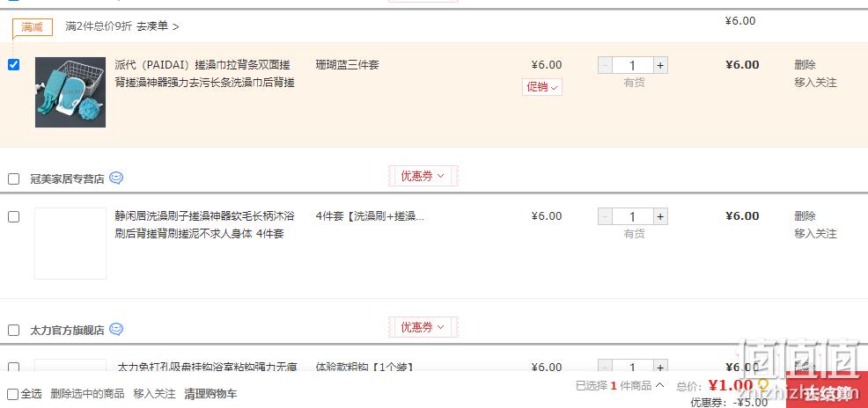Open chat icon beside 太力官方旗舰店
Viewport: 868px width, 408px height.
pos(116,330)
